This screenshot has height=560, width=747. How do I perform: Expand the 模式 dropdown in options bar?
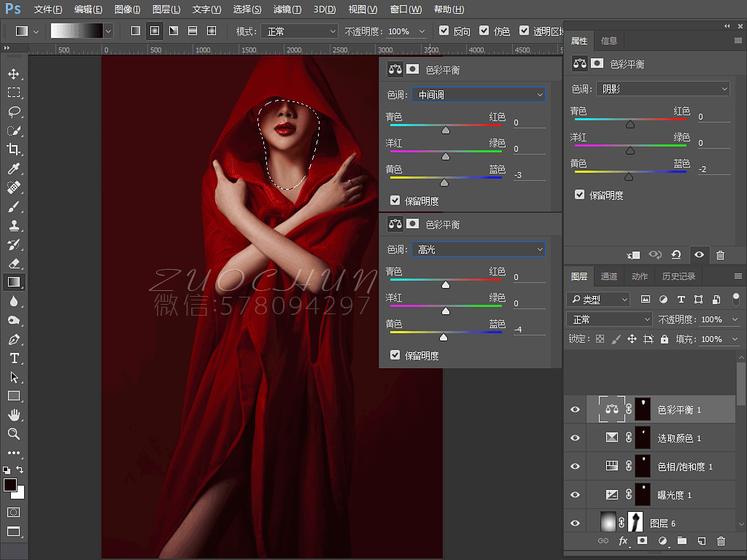[x=300, y=31]
